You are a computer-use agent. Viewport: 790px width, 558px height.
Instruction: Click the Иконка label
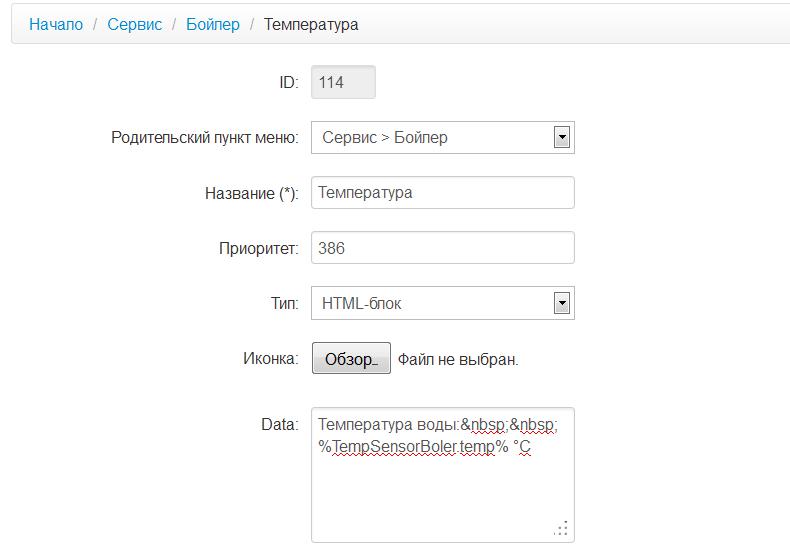coord(270,358)
